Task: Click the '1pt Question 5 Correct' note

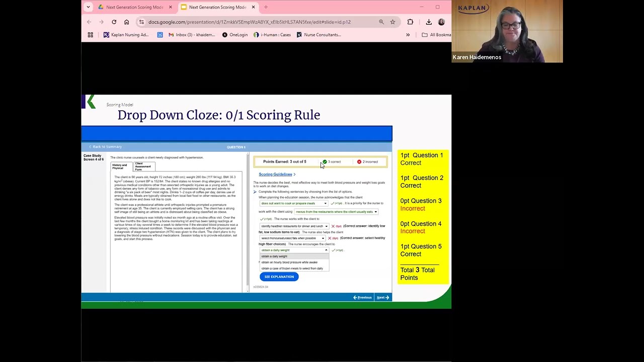Action: point(421,250)
